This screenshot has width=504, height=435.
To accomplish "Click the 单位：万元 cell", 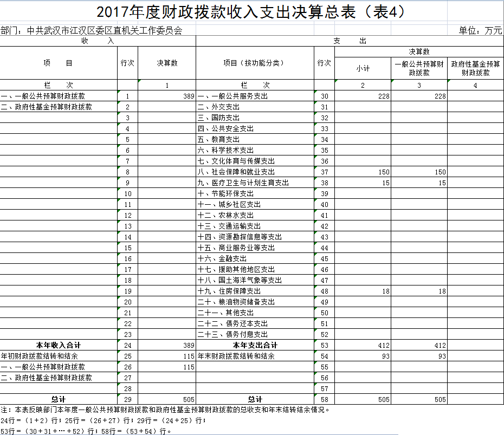I will [x=480, y=31].
